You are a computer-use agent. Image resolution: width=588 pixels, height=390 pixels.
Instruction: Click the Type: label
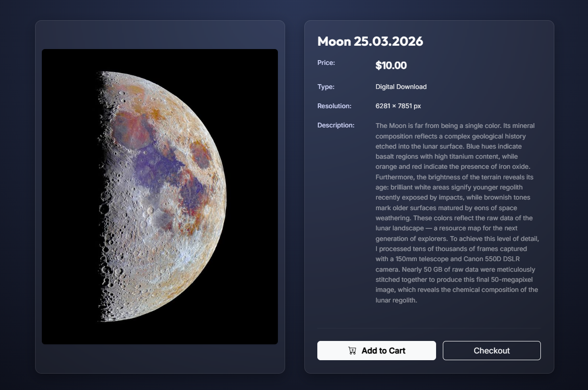pyautogui.click(x=326, y=87)
